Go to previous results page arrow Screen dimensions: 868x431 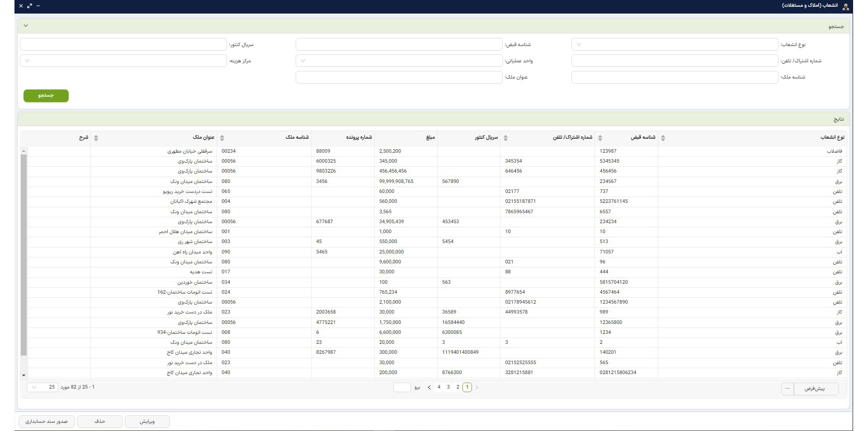tap(476, 388)
